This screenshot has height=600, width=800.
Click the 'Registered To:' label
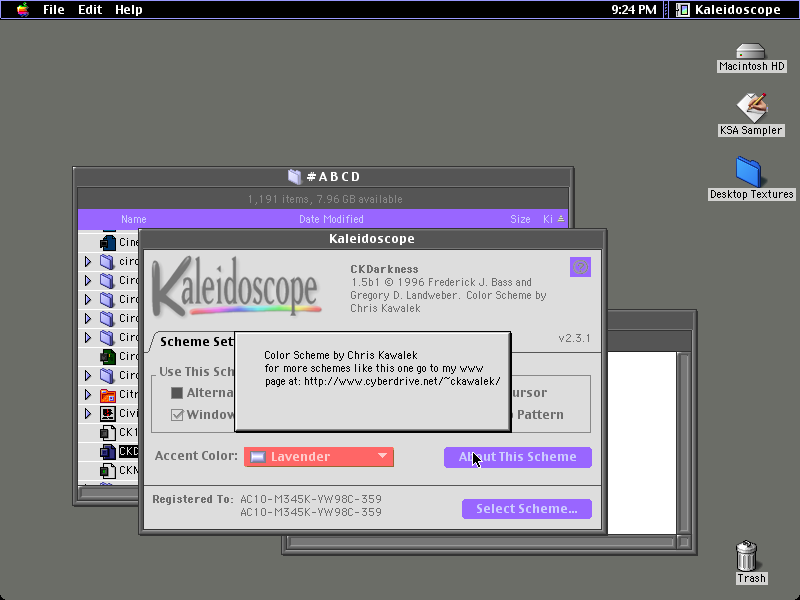click(193, 499)
